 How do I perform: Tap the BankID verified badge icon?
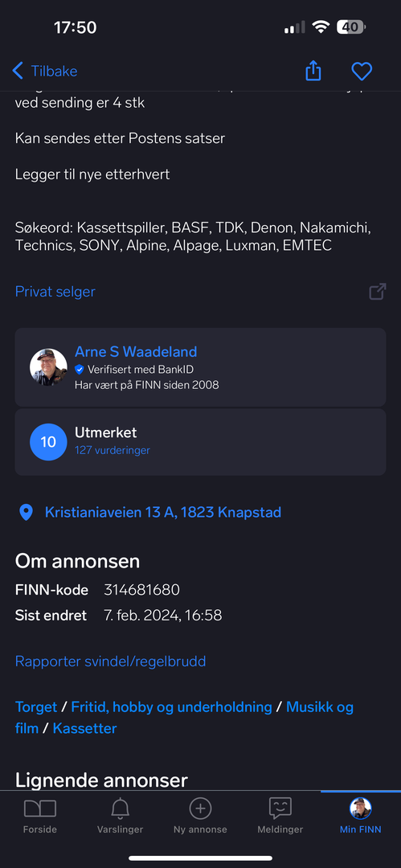pos(80,369)
